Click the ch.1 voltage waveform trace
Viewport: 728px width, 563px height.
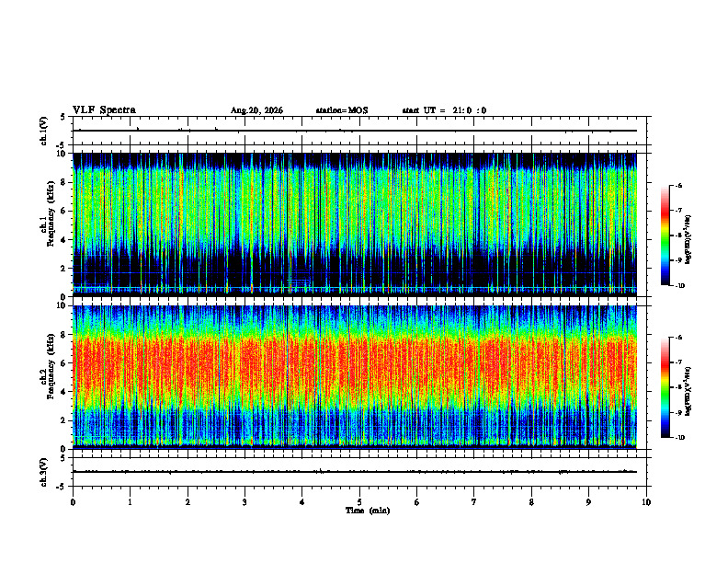pos(355,131)
